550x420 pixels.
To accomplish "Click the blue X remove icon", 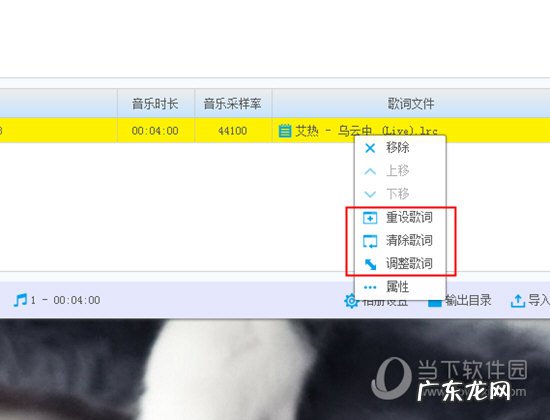I will click(x=370, y=148).
